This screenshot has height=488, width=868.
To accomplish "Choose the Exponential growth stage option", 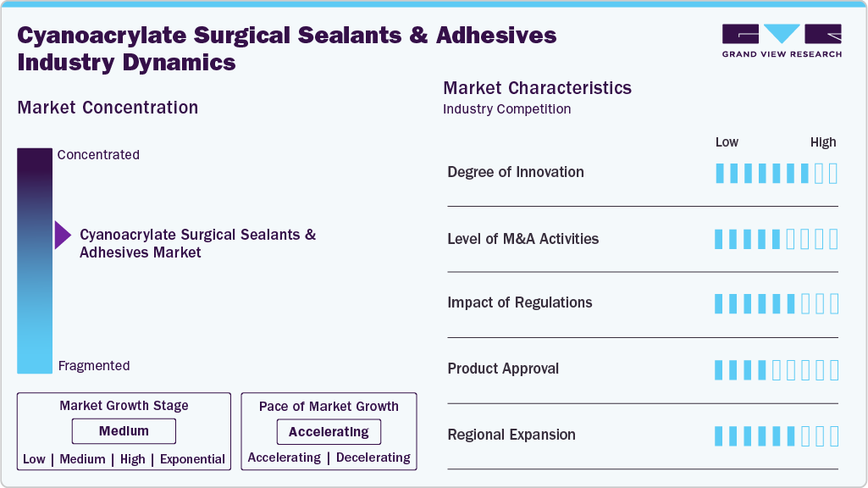I will point(192,459).
